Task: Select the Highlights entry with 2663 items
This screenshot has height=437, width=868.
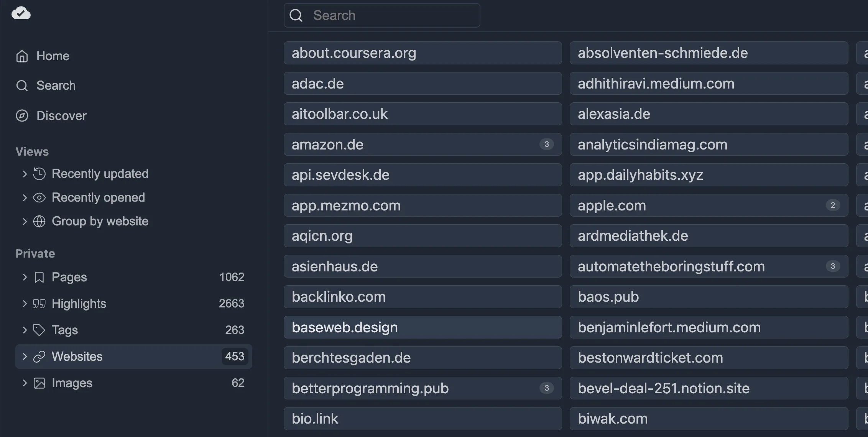Action: pos(133,304)
